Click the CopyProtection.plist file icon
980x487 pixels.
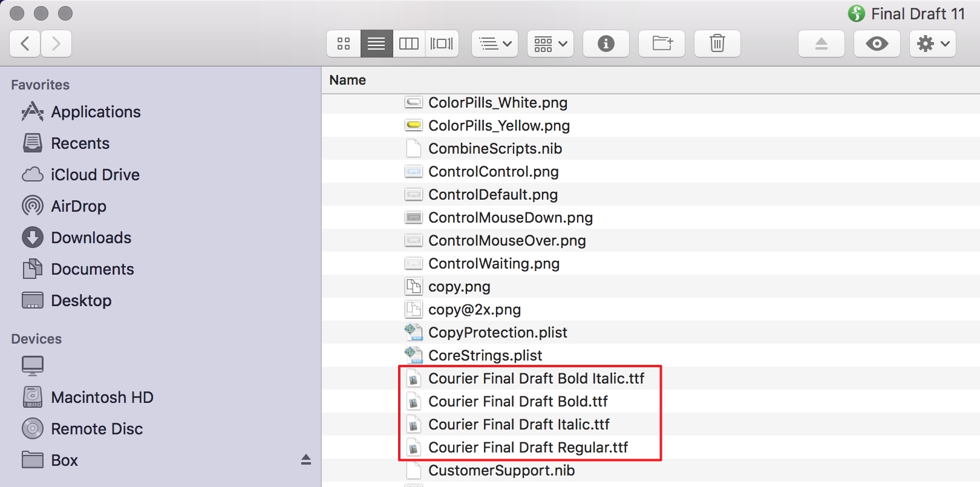tap(414, 332)
